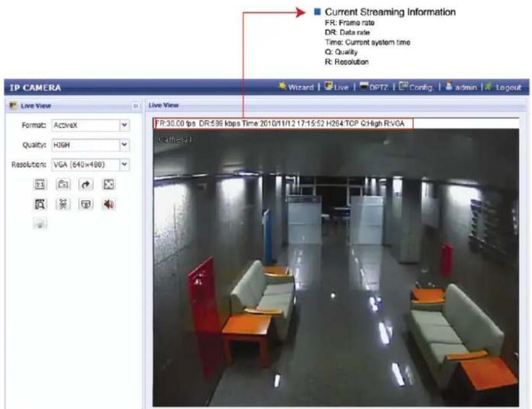Viewport: 532px width, 409px height.
Task: Open the DPTZ menu item
Action: point(374,87)
